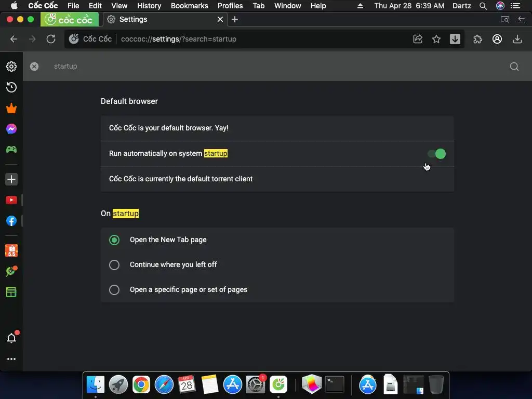Screen dimensions: 532x399
Task: Open notifications bell in the sidebar
Action: pos(12,338)
